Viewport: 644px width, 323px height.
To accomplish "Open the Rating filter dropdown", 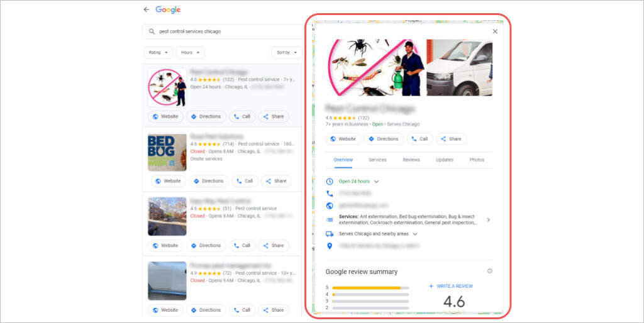I will 158,53.
